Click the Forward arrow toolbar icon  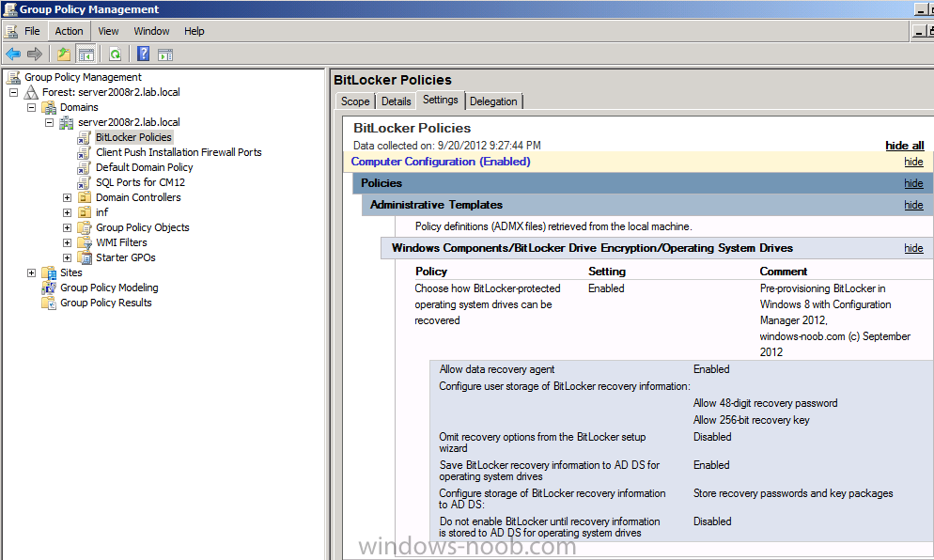(35, 54)
